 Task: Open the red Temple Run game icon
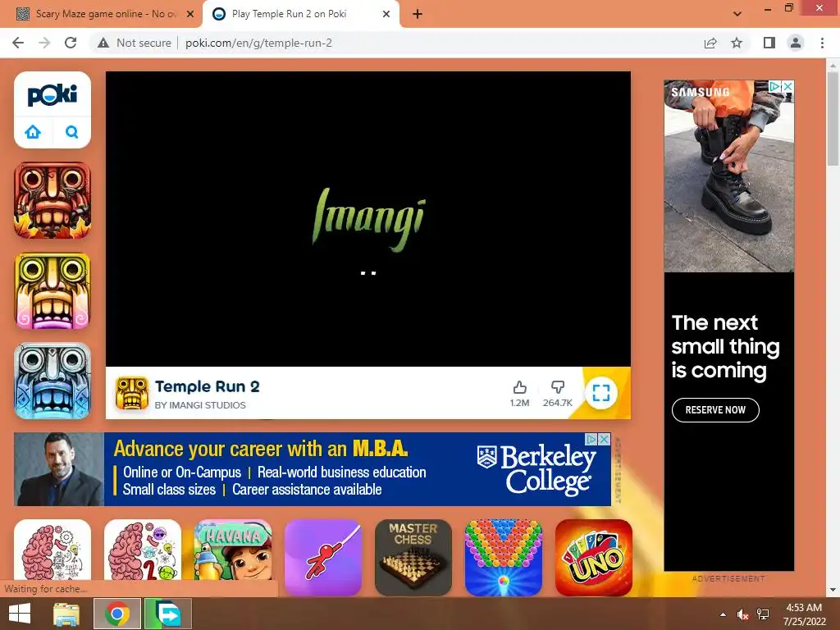[x=52, y=200]
